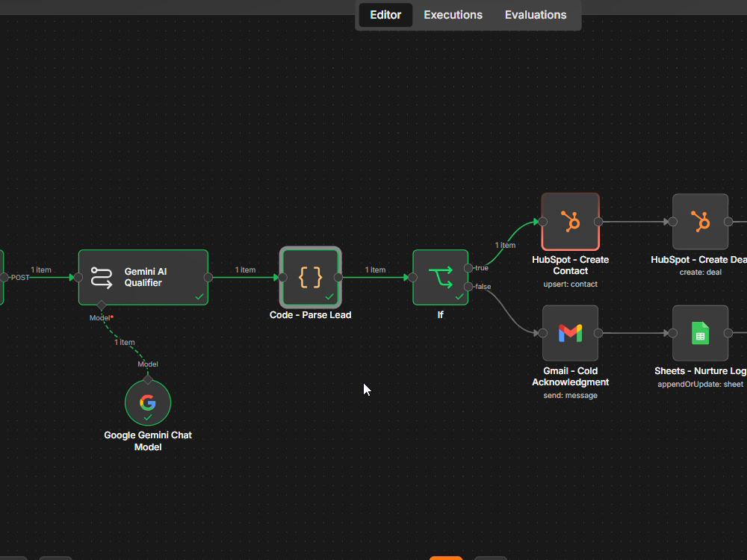Click the "appendOrUpdate: sheet" subtitle text

tap(701, 384)
